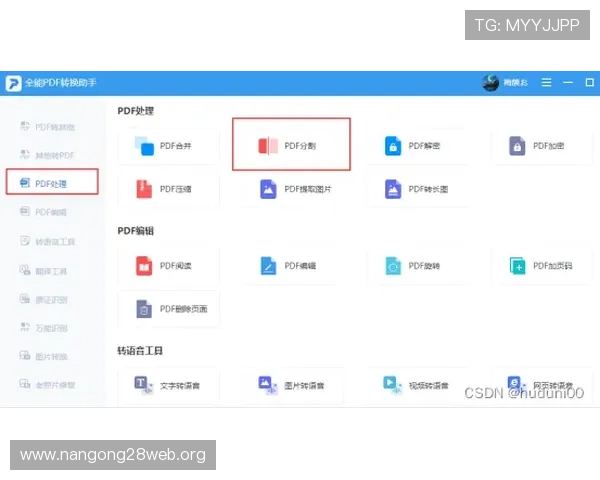The image size is (600, 480).
Task: Select 万能识别 in the sidebar
Action: (x=43, y=328)
